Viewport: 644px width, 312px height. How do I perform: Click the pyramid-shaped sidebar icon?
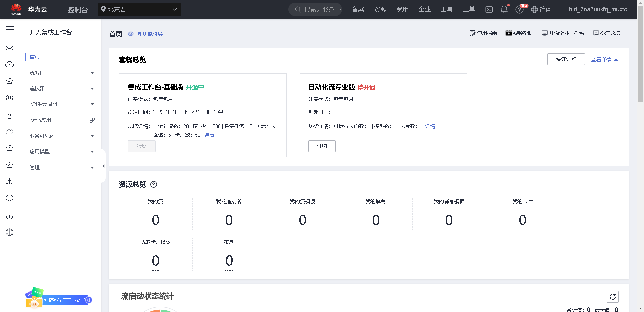click(10, 182)
